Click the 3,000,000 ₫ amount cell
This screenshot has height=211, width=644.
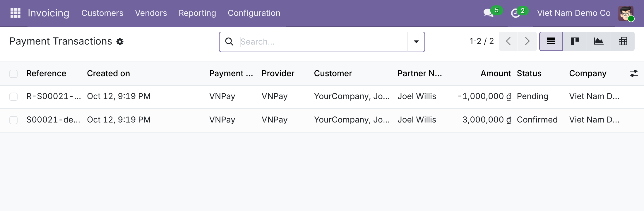487,120
